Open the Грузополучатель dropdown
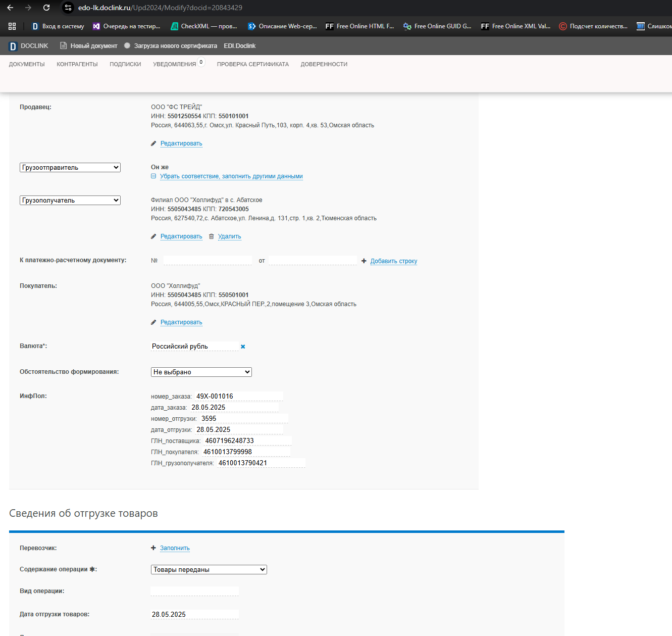The width and height of the screenshot is (672, 636). pyautogui.click(x=70, y=200)
